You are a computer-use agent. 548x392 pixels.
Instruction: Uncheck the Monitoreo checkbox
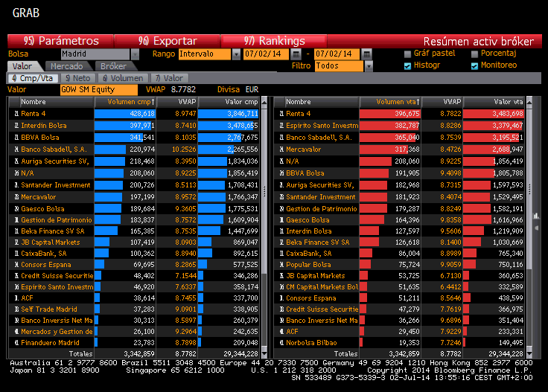pyautogui.click(x=474, y=65)
